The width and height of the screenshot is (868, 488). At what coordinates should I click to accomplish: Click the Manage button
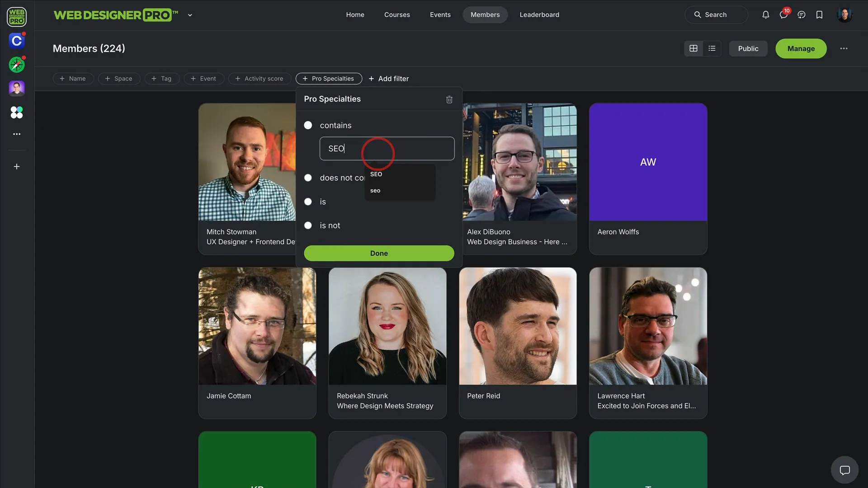click(x=801, y=48)
